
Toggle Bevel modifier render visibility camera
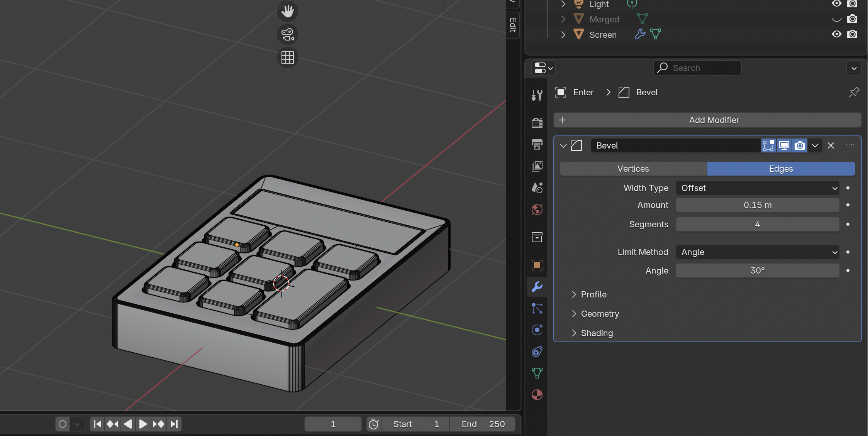pos(800,145)
